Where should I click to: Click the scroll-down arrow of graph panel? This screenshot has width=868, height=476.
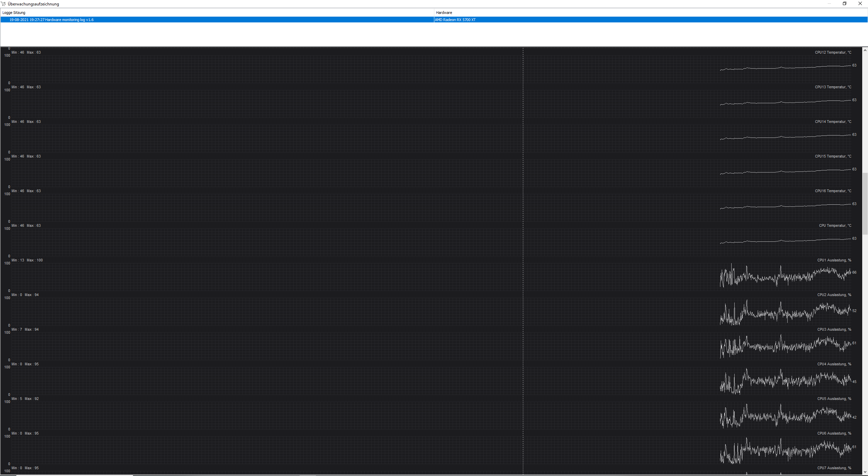(865, 472)
